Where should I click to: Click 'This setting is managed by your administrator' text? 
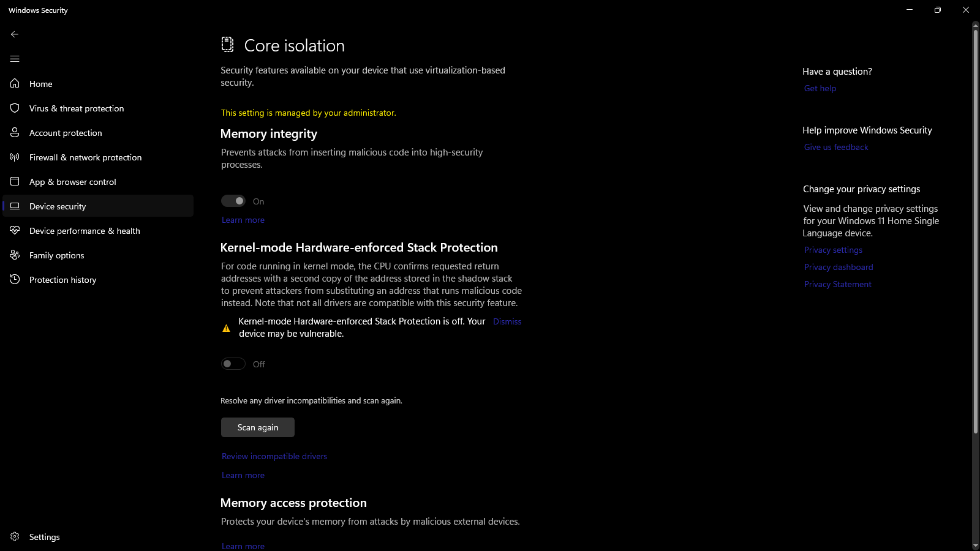click(x=309, y=113)
